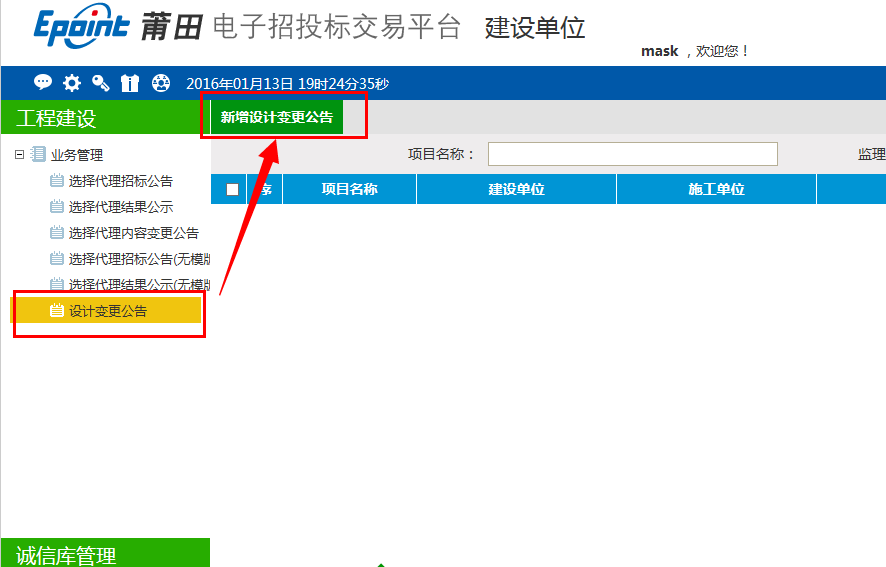
Task: Select 选择代理招标公告 in the tree
Action: pyautogui.click(x=121, y=181)
